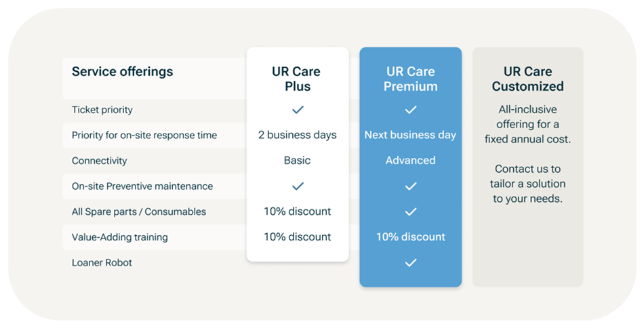Viewport: 644px width, 328px height.
Task: Click Priority for on-site response time label
Action: [144, 135]
